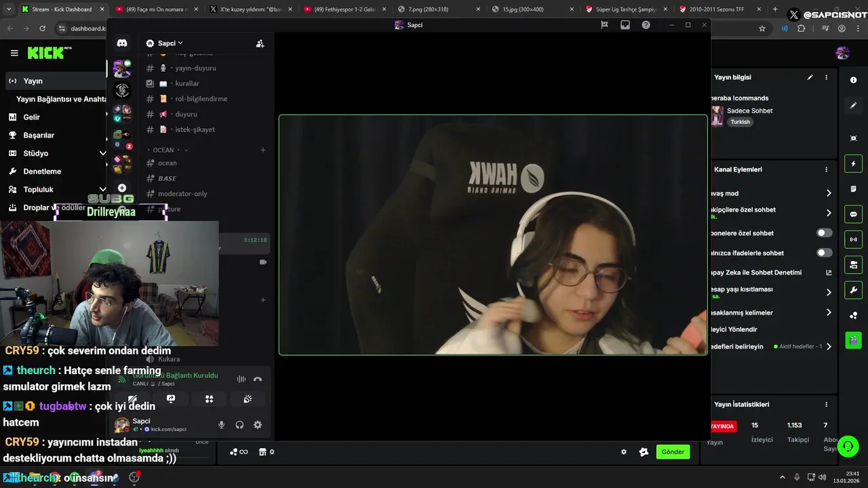Expand Topluluk menu in Kick sidebar
Image resolution: width=868 pixels, height=488 pixels.
point(102,190)
